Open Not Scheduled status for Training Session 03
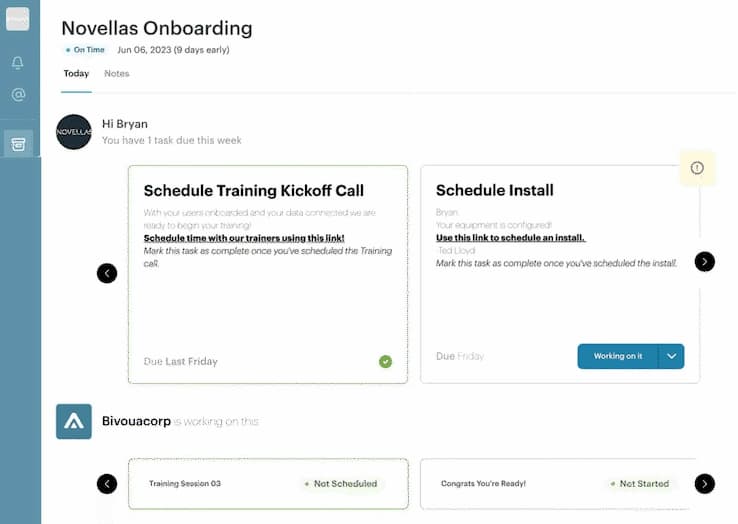Screen dimensions: 738x524 [x=340, y=484]
